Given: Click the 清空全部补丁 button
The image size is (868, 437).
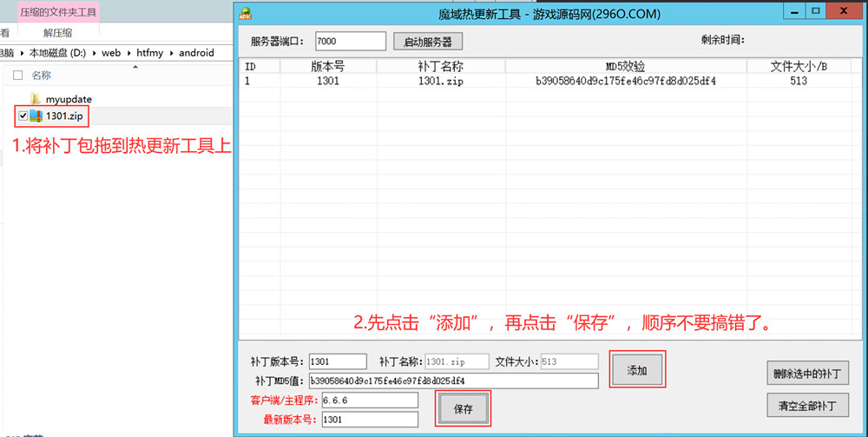Looking at the screenshot, I should 807,405.
